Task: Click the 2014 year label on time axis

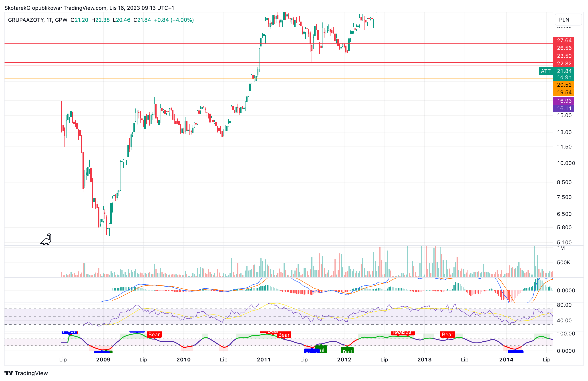Action: pos(506,359)
